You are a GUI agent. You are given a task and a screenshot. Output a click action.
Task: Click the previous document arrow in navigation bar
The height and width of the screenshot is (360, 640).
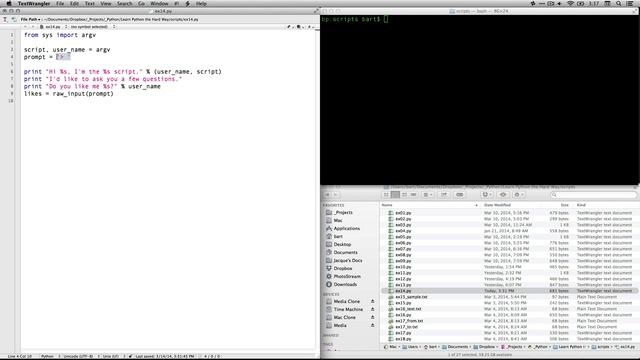click(x=25, y=27)
